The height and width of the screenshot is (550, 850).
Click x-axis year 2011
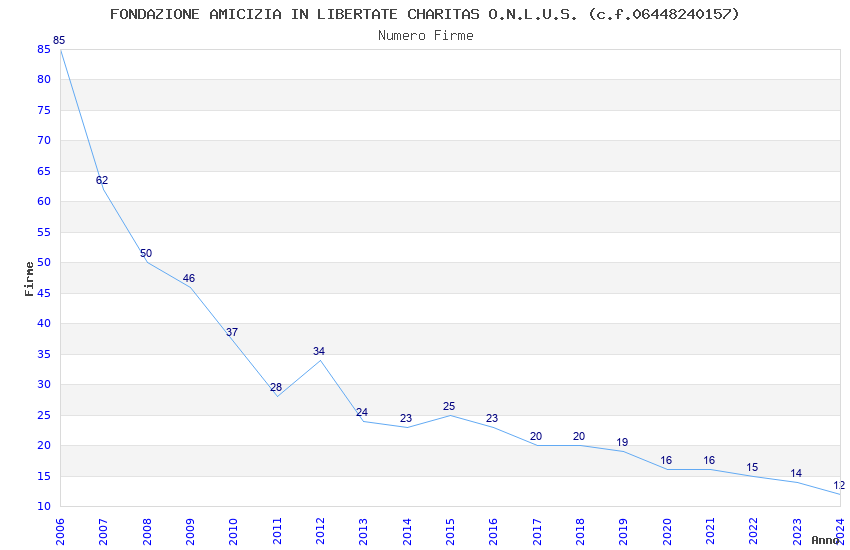point(277,531)
